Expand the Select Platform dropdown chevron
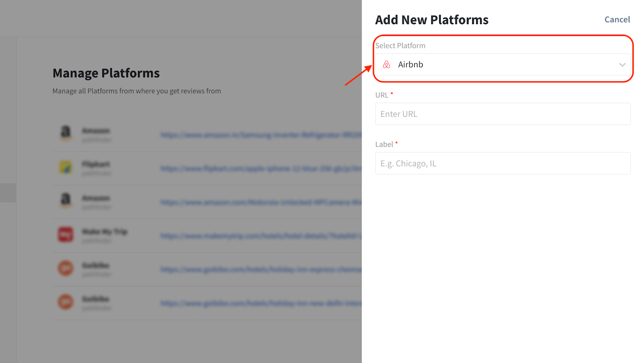This screenshot has height=363, width=644. 622,64
